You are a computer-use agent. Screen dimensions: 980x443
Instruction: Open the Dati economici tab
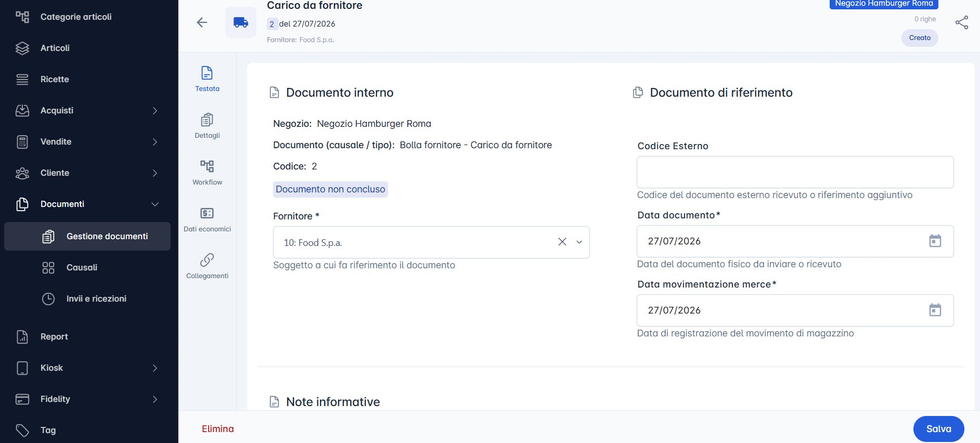207,219
